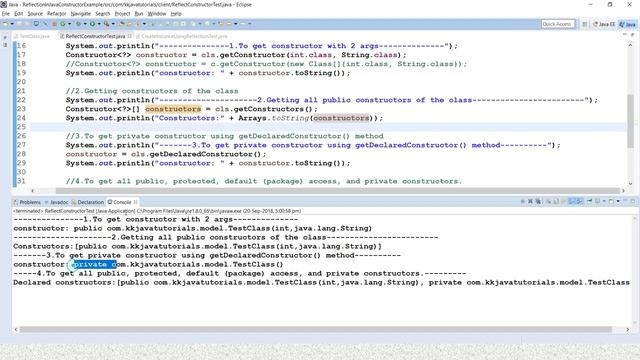
Task: Click the terminated ReflectConstructorTest launch label
Action: [x=157, y=211]
